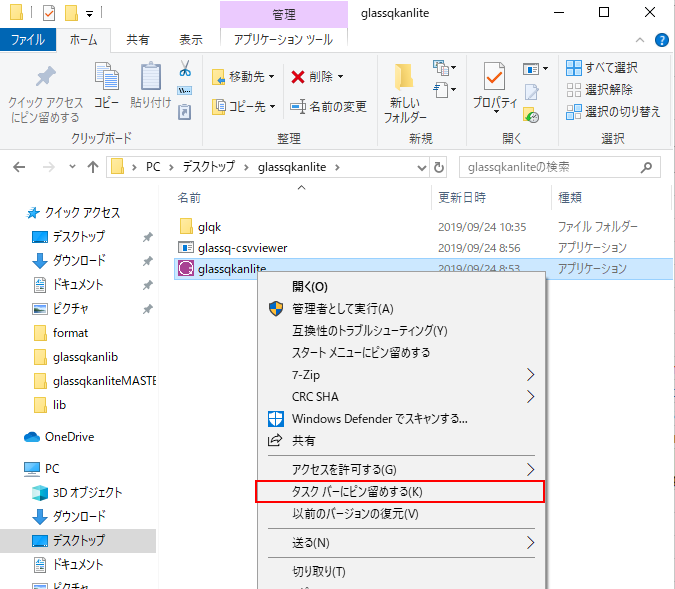Select the glqk folder
The height and width of the screenshot is (589, 675).
[x=209, y=227]
